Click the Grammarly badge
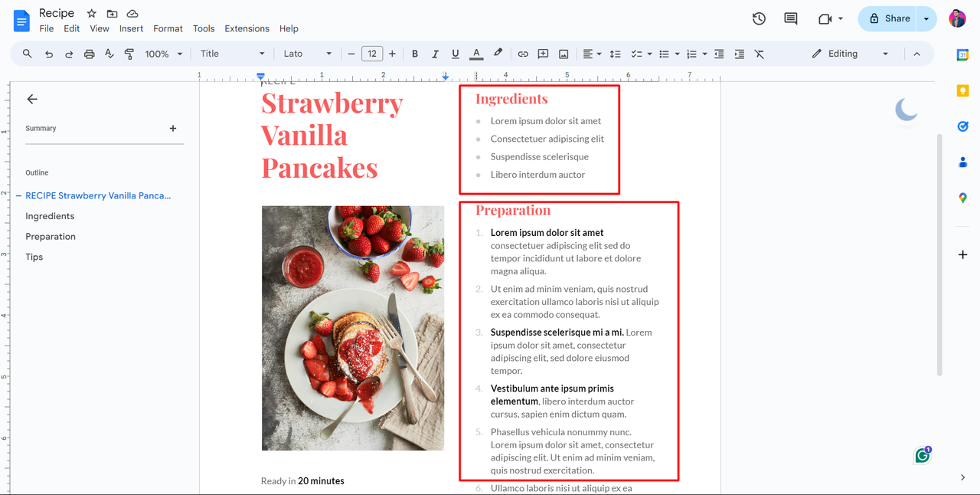This screenshot has width=980, height=495. point(923,455)
